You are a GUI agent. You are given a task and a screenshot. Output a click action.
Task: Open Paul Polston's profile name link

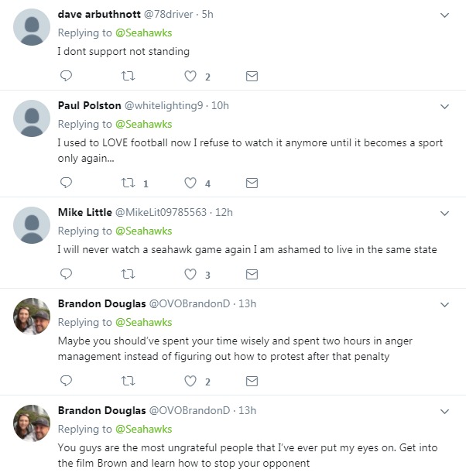pos(89,105)
